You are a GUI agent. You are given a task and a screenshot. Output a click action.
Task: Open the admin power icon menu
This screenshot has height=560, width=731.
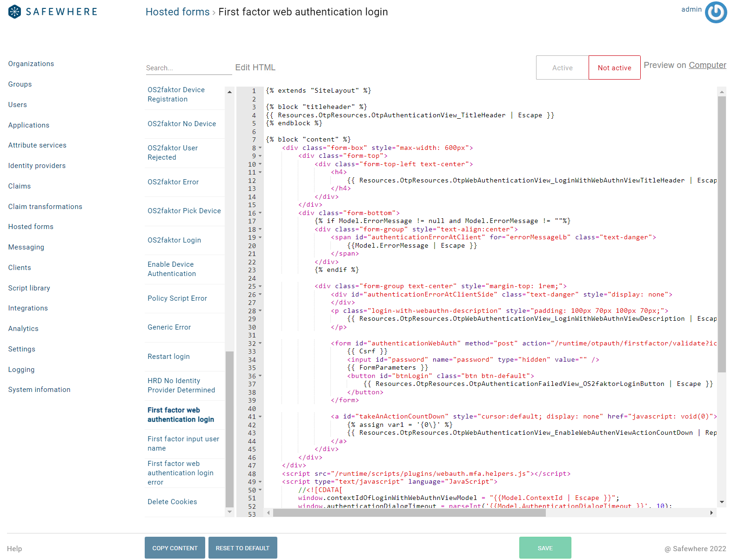[716, 12]
